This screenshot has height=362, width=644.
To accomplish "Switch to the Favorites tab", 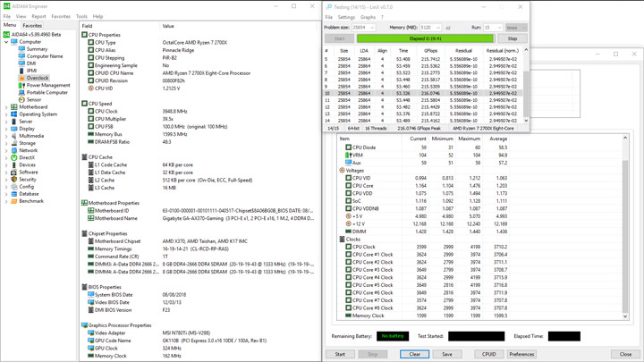I will tap(32, 25).
